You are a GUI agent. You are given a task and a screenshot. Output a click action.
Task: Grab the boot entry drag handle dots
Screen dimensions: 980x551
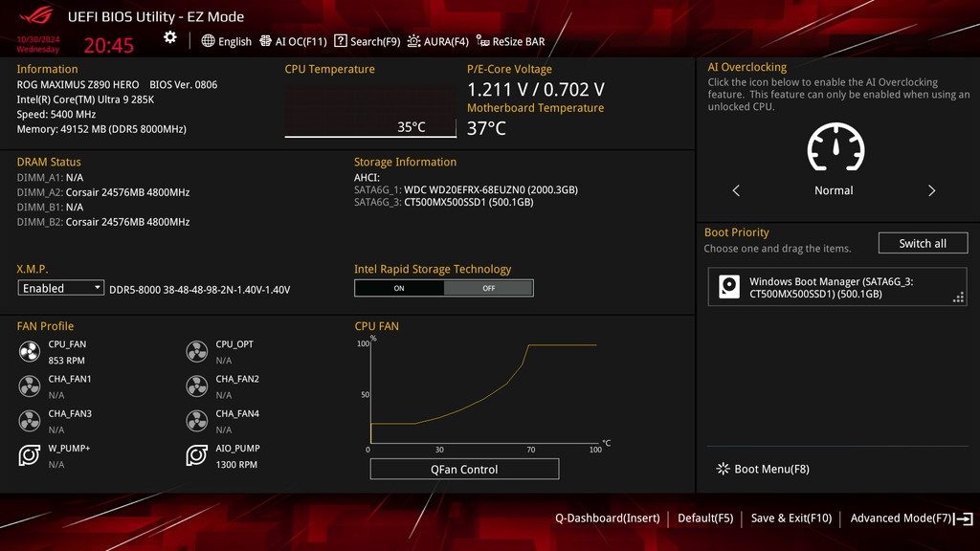pos(958,298)
